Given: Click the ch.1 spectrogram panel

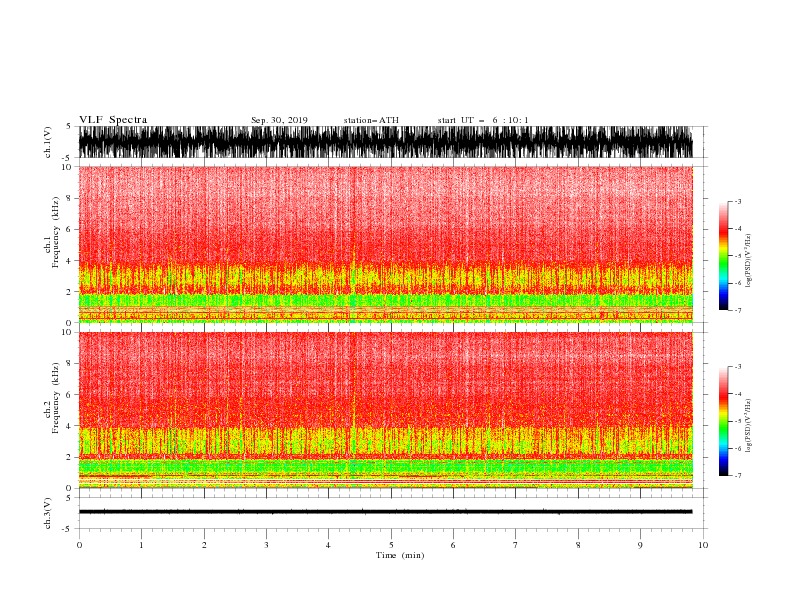Looking at the screenshot, I should click(385, 244).
